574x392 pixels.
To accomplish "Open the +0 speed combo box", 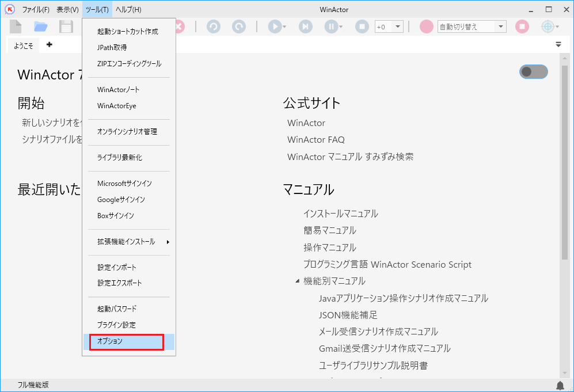I will 389,26.
